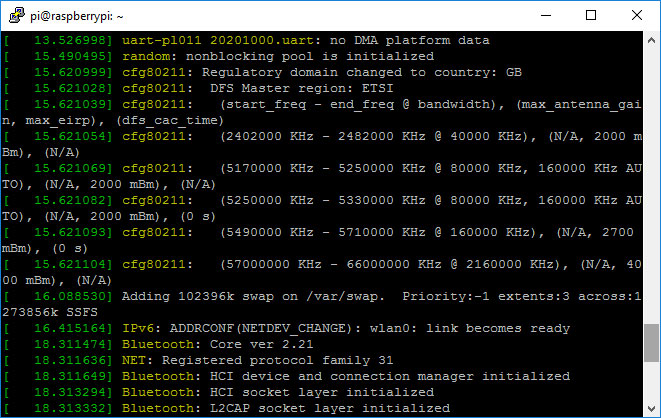Click the scrollbar up arrow

pos(651,41)
